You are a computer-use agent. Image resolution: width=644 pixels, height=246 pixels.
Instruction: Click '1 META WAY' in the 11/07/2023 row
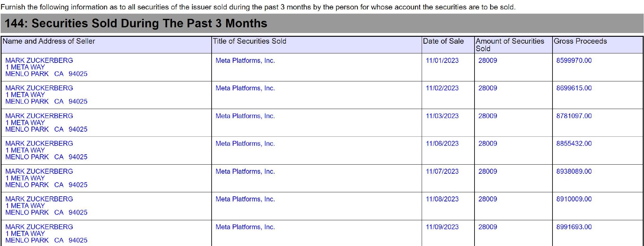pyautogui.click(x=25, y=178)
